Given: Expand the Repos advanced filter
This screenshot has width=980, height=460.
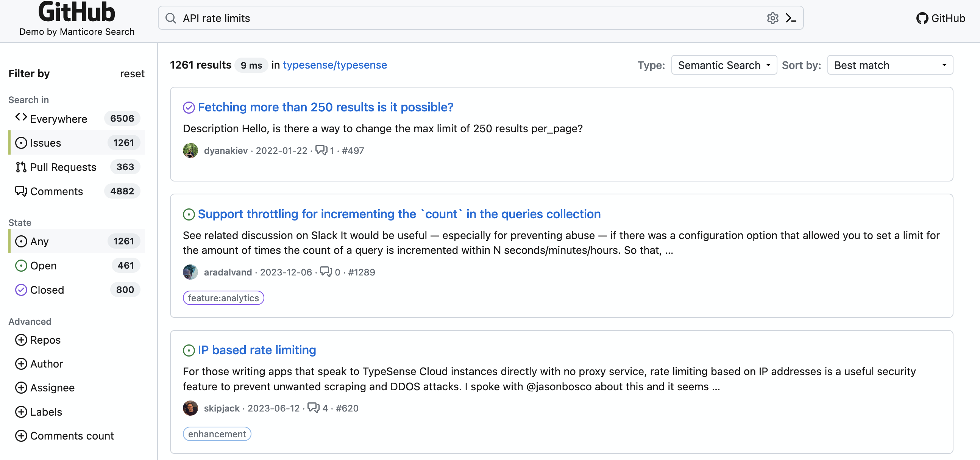Looking at the screenshot, I should pyautogui.click(x=38, y=340).
